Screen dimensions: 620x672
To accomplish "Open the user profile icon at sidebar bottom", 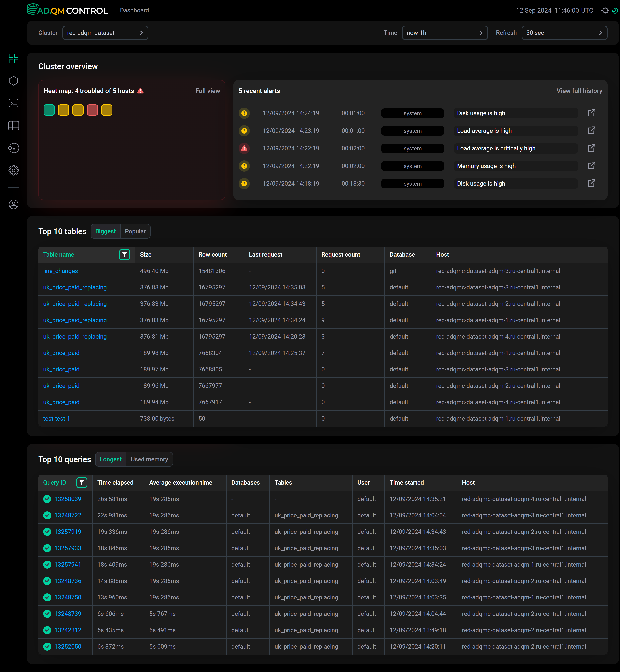I will click(14, 204).
